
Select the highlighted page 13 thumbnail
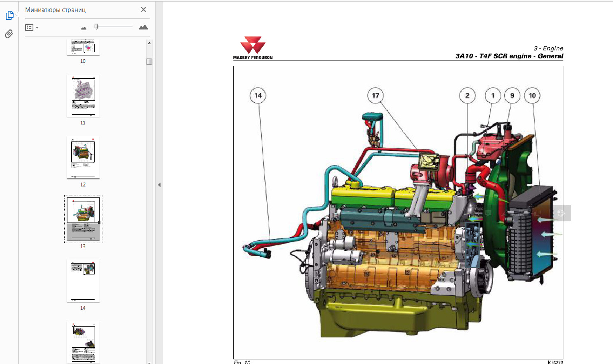[83, 218]
